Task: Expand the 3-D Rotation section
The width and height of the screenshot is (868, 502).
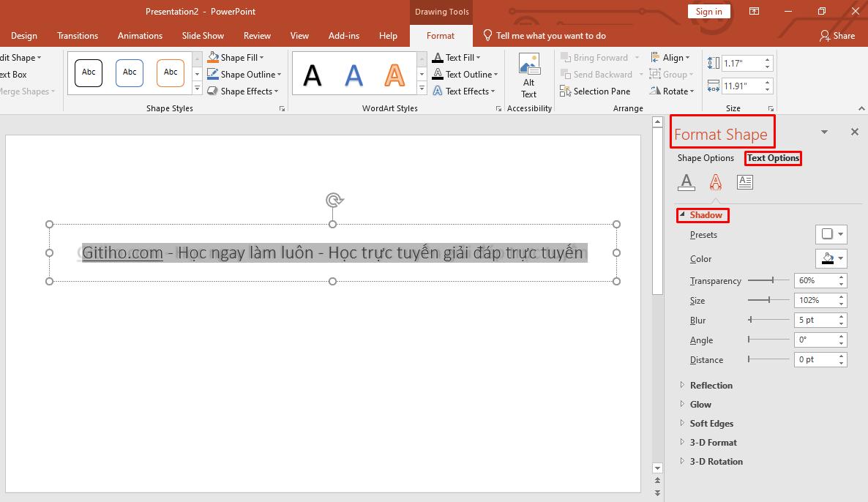Action: (x=716, y=461)
